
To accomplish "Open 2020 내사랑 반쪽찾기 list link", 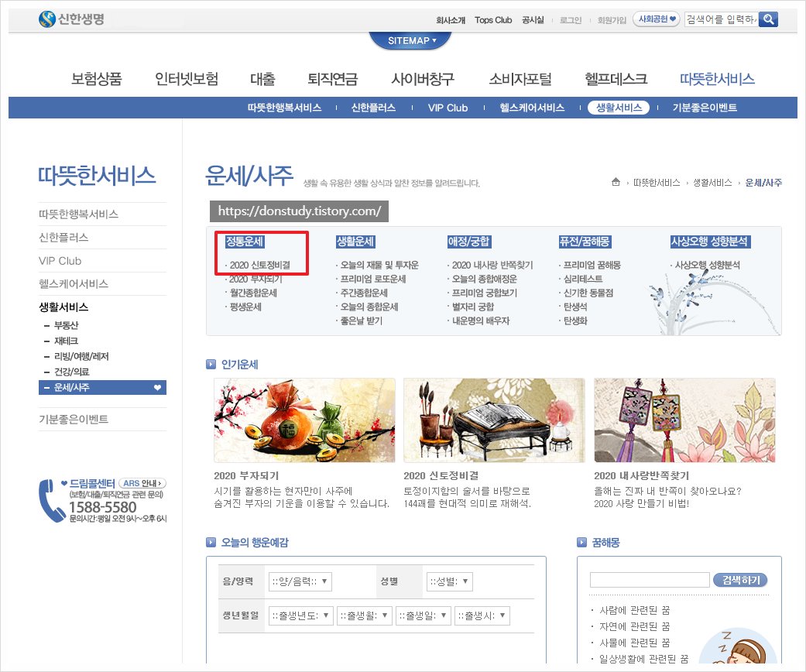I will point(492,266).
